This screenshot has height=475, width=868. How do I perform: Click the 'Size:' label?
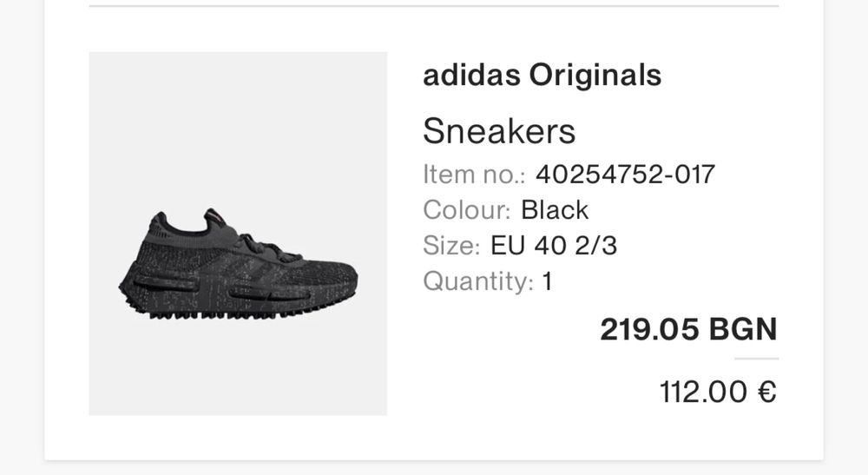[x=451, y=246]
